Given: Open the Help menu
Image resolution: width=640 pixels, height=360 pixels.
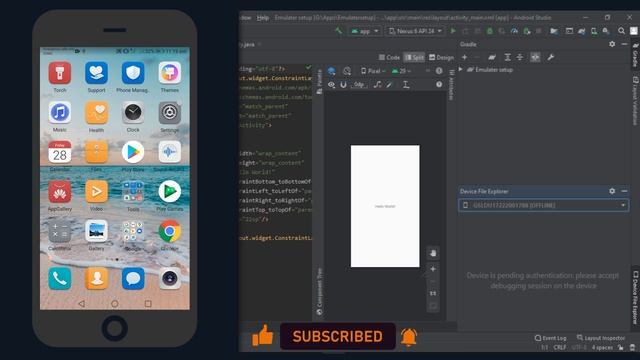Looking at the screenshot, I should click(x=263, y=18).
